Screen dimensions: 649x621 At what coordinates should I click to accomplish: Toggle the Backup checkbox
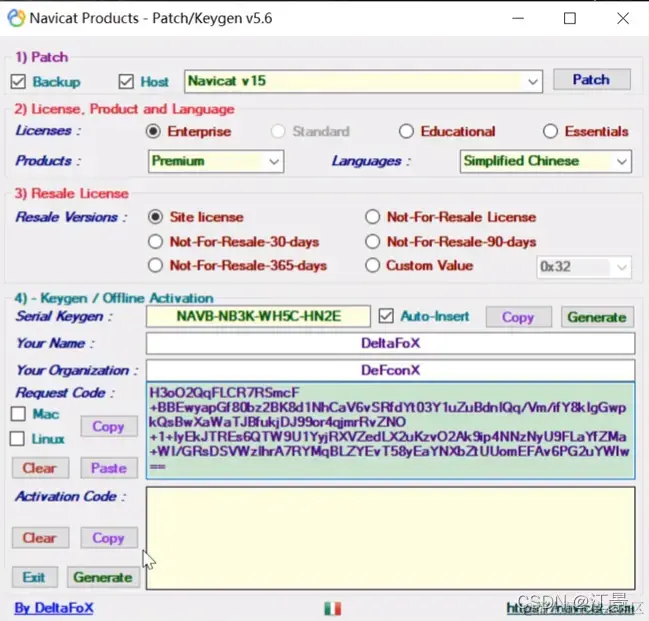18,82
